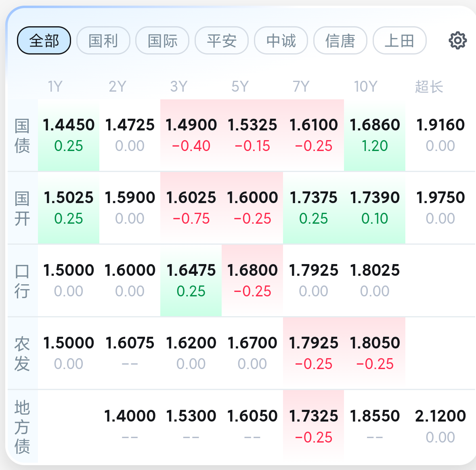Click 口行 5Y yield 1.6800

pos(252,281)
